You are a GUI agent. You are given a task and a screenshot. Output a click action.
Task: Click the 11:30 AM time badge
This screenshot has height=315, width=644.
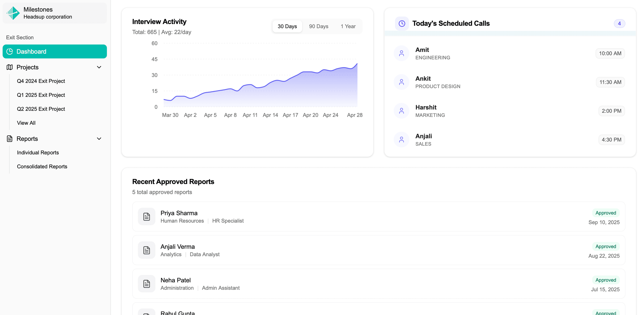click(x=610, y=82)
